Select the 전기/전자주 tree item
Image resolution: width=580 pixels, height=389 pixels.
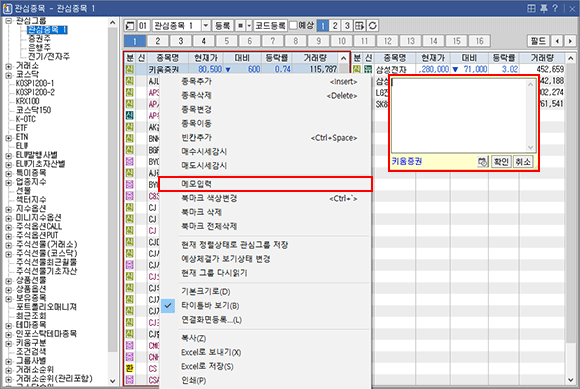(x=49, y=57)
